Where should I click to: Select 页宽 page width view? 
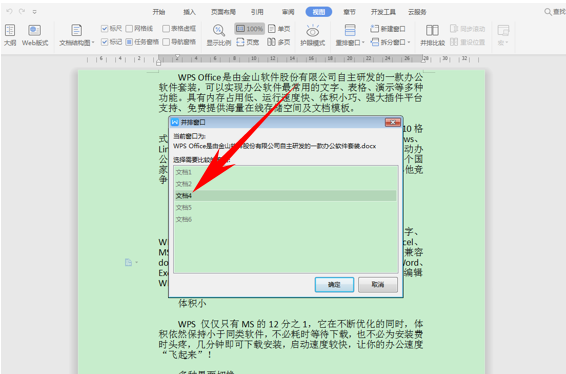click(248, 42)
